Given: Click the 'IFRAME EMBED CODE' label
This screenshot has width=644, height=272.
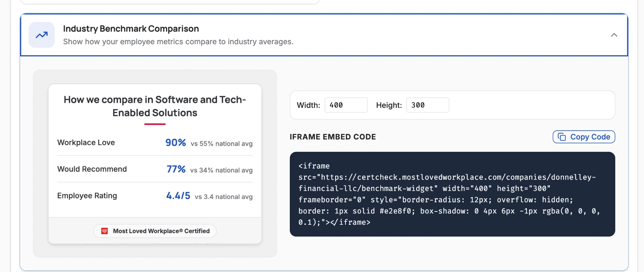Looking at the screenshot, I should [333, 137].
